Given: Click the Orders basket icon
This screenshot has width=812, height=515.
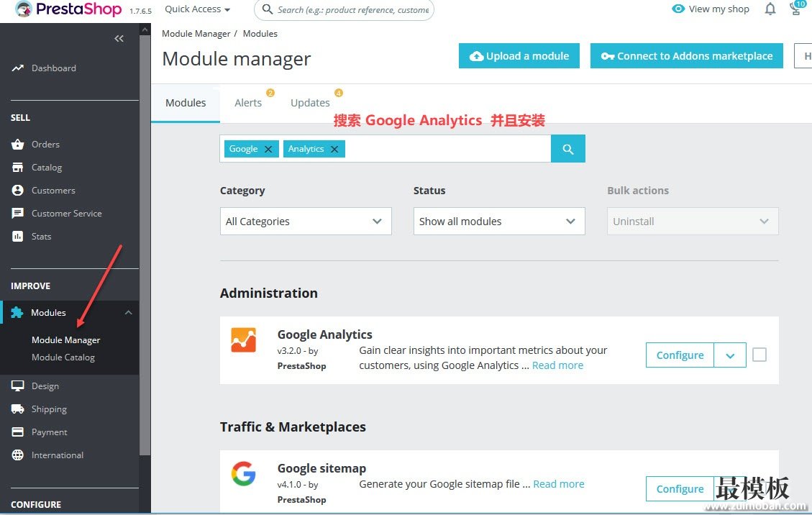Looking at the screenshot, I should tap(17, 145).
